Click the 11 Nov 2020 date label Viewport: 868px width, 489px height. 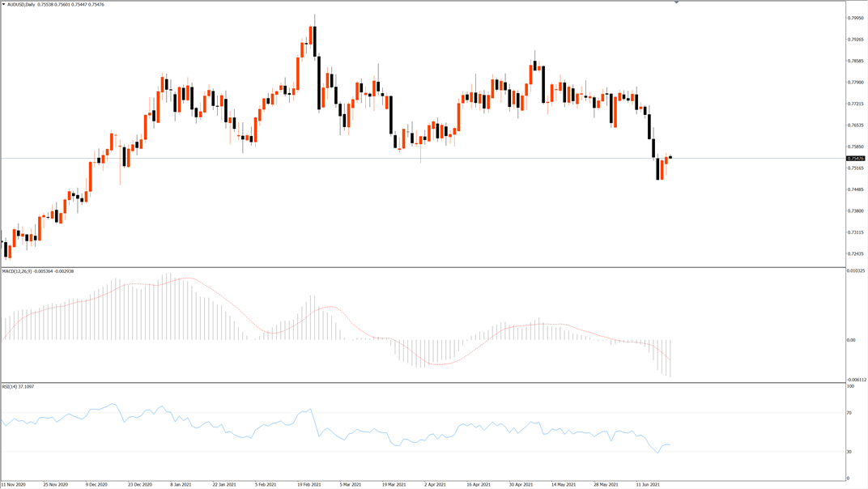[13, 485]
